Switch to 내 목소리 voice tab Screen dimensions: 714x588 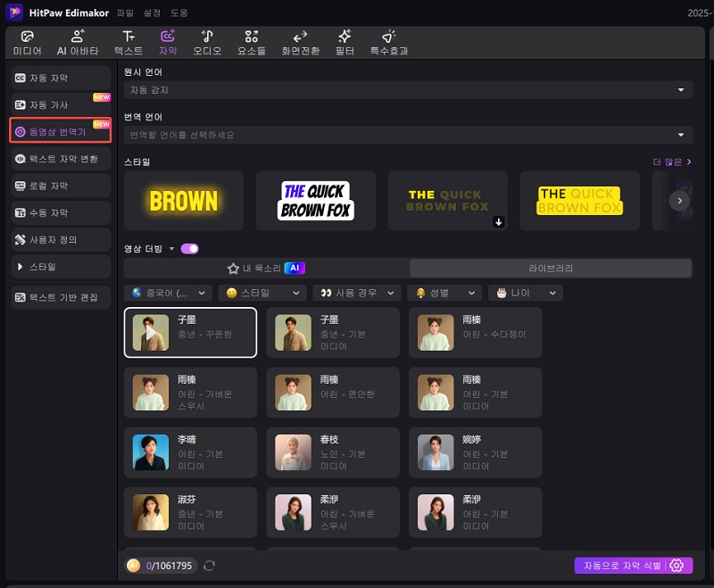coord(266,268)
